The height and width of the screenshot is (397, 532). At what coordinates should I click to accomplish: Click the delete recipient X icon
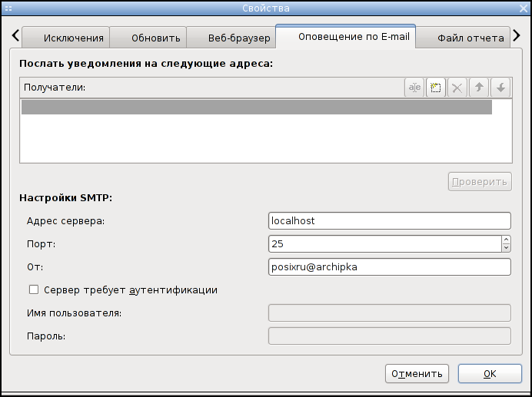coord(457,88)
